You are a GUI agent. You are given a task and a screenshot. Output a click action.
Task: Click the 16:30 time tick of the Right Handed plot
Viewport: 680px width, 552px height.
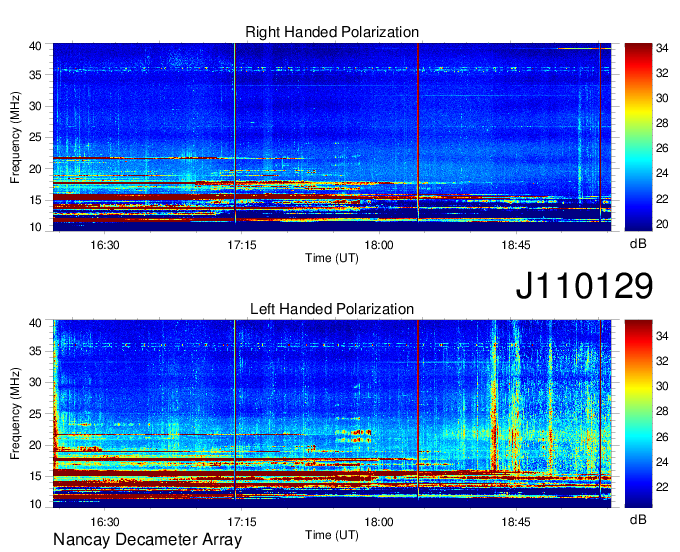click(x=105, y=245)
